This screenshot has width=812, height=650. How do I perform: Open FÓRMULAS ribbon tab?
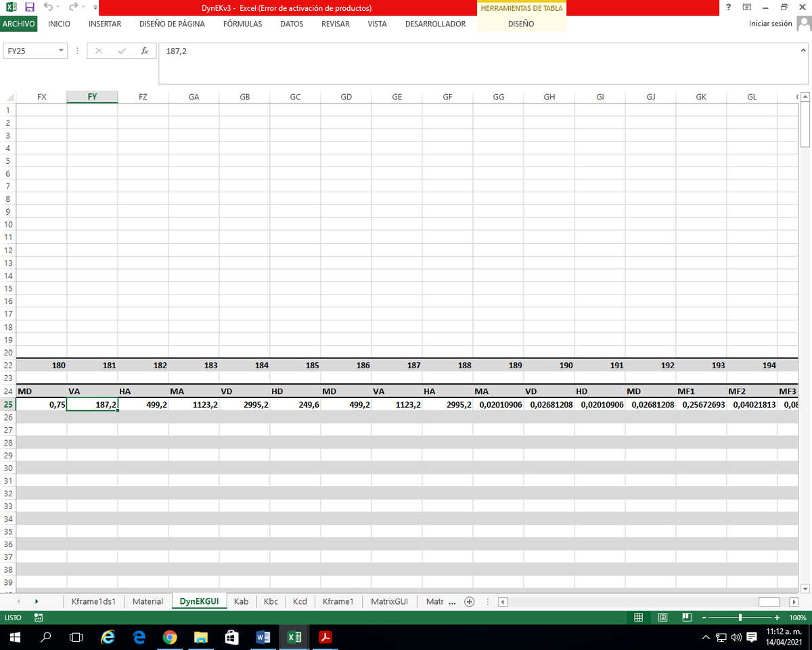coord(242,24)
